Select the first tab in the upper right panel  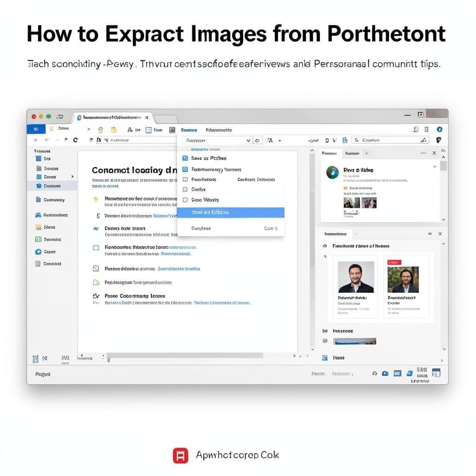tap(330, 153)
